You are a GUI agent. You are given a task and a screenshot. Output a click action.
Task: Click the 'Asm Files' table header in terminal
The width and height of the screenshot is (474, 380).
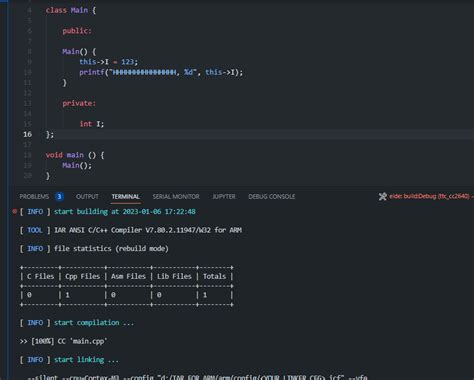click(128, 276)
